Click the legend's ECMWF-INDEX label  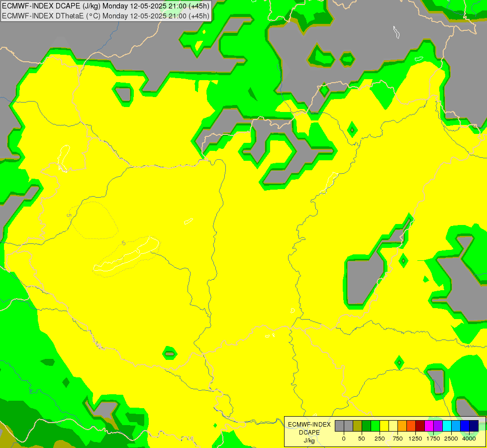(x=309, y=425)
